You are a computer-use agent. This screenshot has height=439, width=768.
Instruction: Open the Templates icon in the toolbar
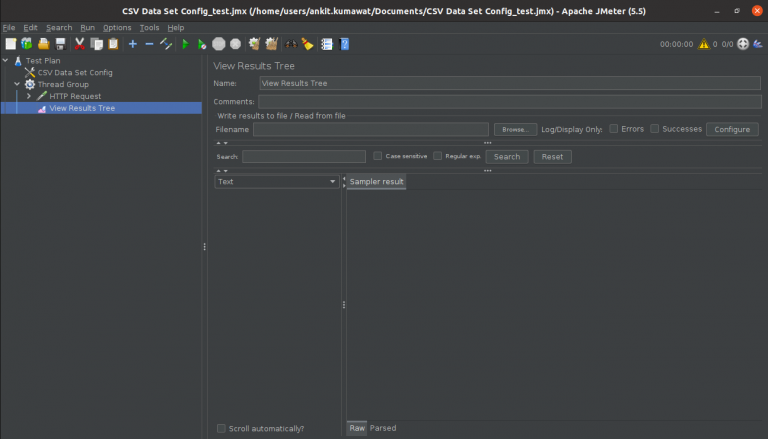click(x=27, y=44)
